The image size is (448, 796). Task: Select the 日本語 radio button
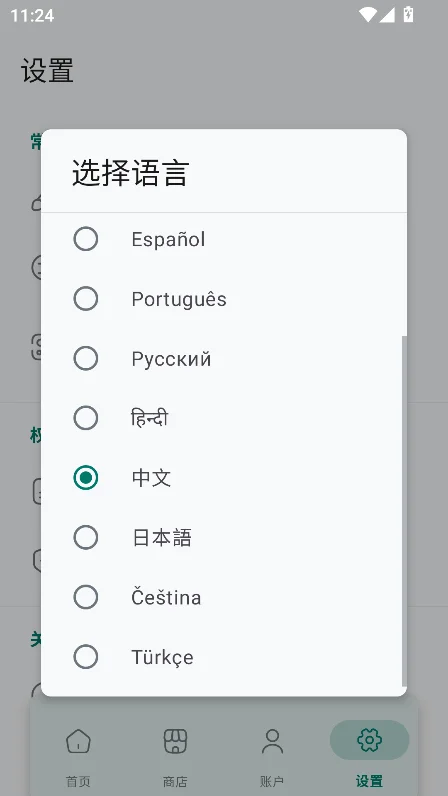tap(86, 538)
